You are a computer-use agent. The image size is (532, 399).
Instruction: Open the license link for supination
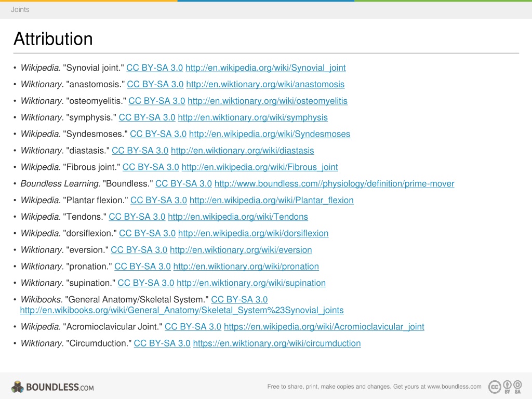click(x=146, y=283)
